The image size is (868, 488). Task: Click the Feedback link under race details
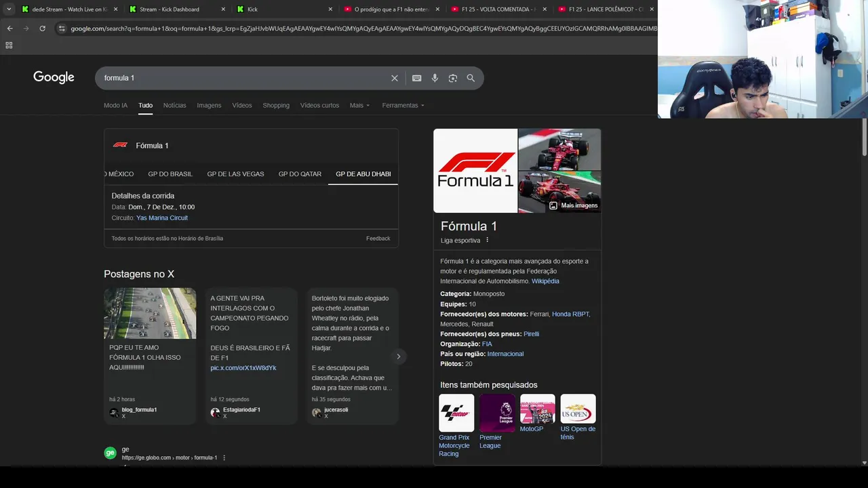coord(378,239)
